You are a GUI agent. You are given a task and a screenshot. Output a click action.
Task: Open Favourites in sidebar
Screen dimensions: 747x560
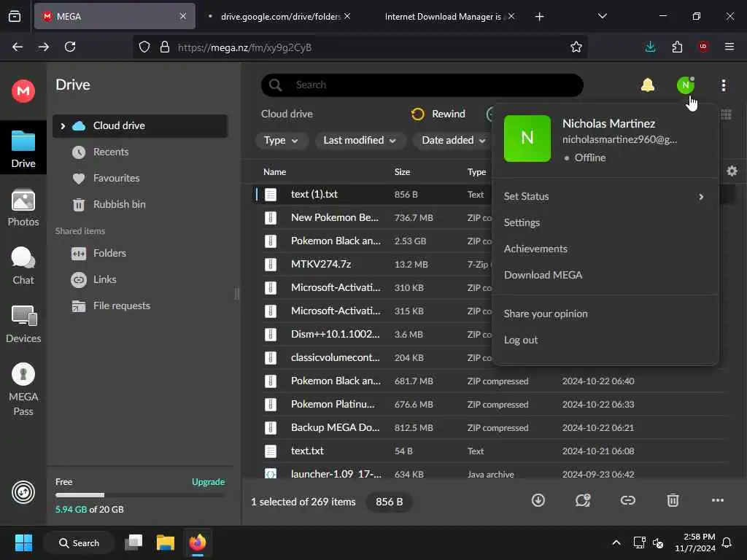pyautogui.click(x=116, y=178)
